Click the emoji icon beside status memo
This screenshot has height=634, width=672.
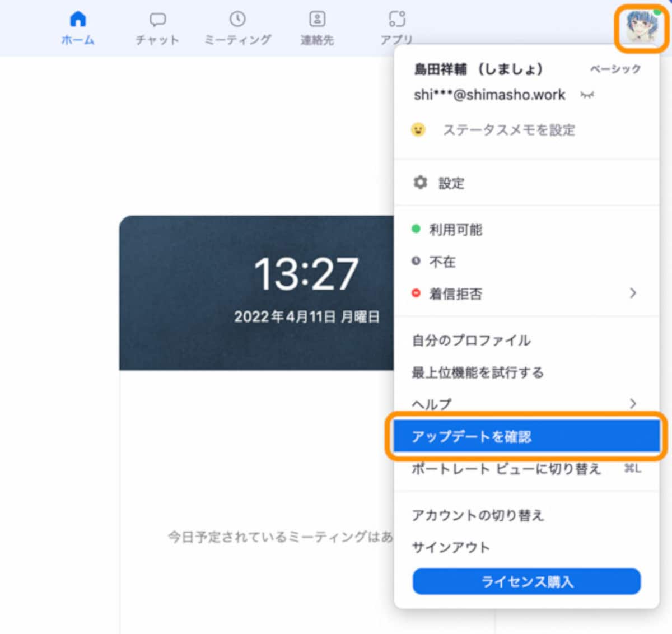tap(418, 130)
